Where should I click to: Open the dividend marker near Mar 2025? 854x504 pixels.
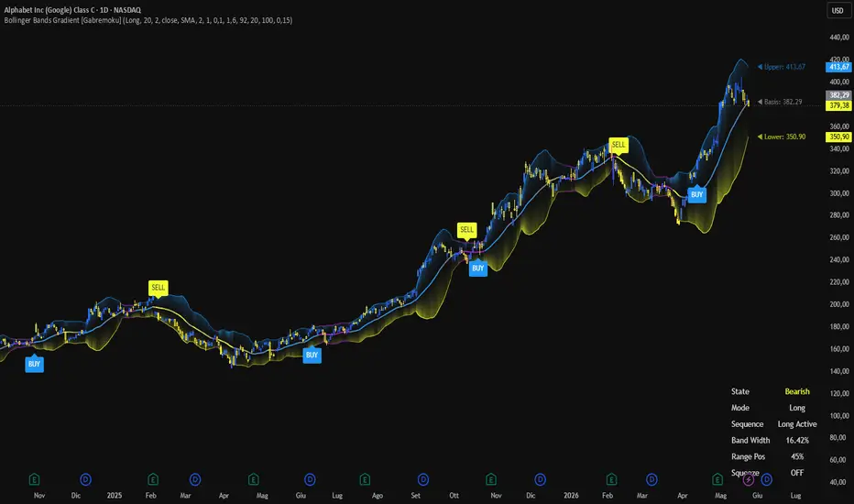tap(195, 479)
